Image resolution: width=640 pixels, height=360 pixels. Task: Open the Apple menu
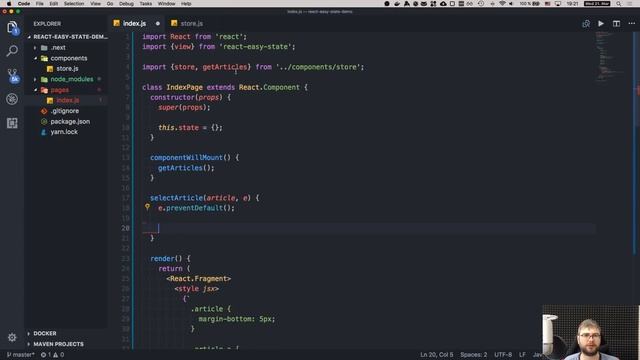tap(9, 4)
